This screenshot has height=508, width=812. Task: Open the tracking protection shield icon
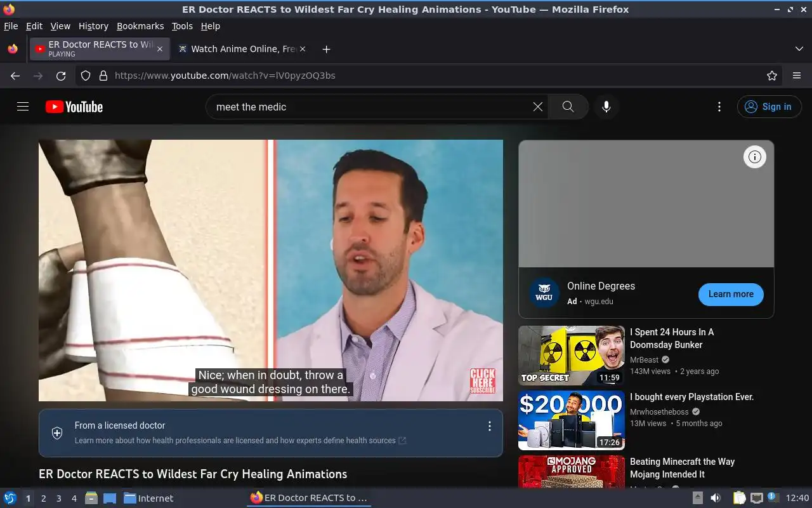click(86, 76)
